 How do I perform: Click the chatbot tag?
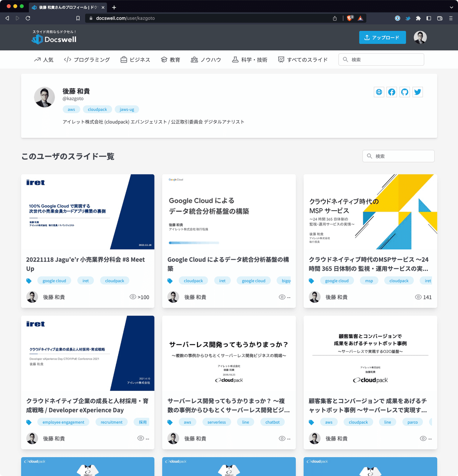(273, 422)
